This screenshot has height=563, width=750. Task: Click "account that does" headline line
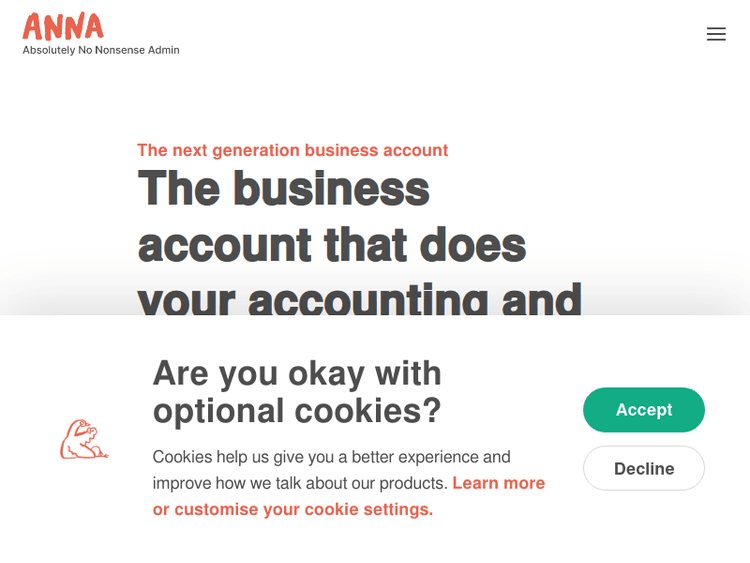coord(331,245)
